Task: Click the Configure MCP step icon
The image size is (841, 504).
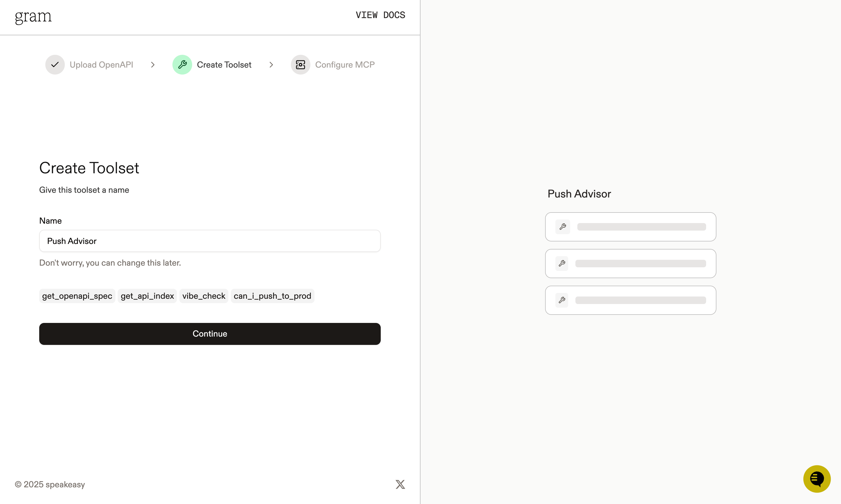Action: pos(300,65)
